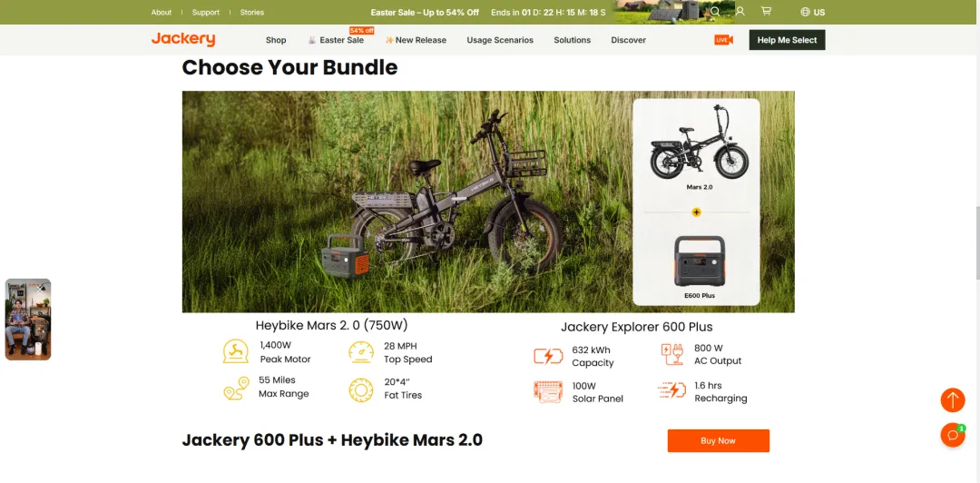Open the New Release menu item

[x=416, y=40]
